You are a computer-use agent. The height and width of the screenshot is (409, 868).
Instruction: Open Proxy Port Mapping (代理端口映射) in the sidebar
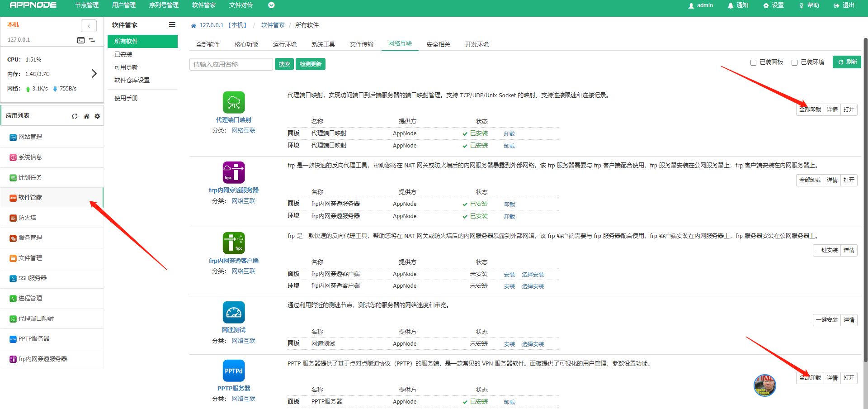point(52,319)
